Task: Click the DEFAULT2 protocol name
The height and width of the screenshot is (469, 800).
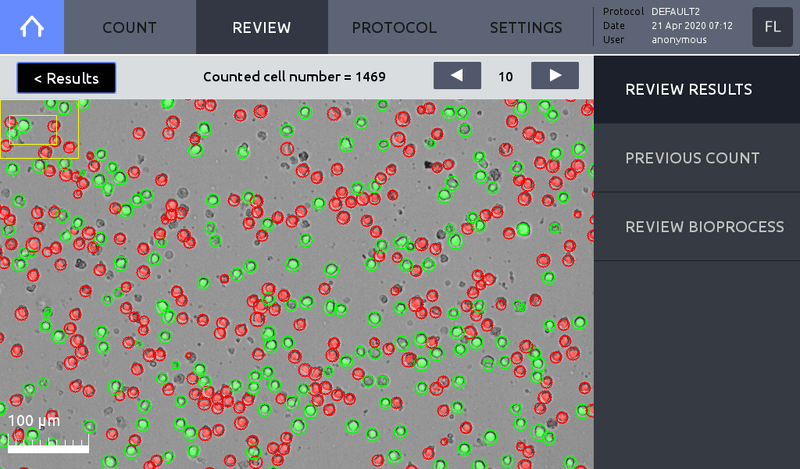Action: pyautogui.click(x=676, y=11)
